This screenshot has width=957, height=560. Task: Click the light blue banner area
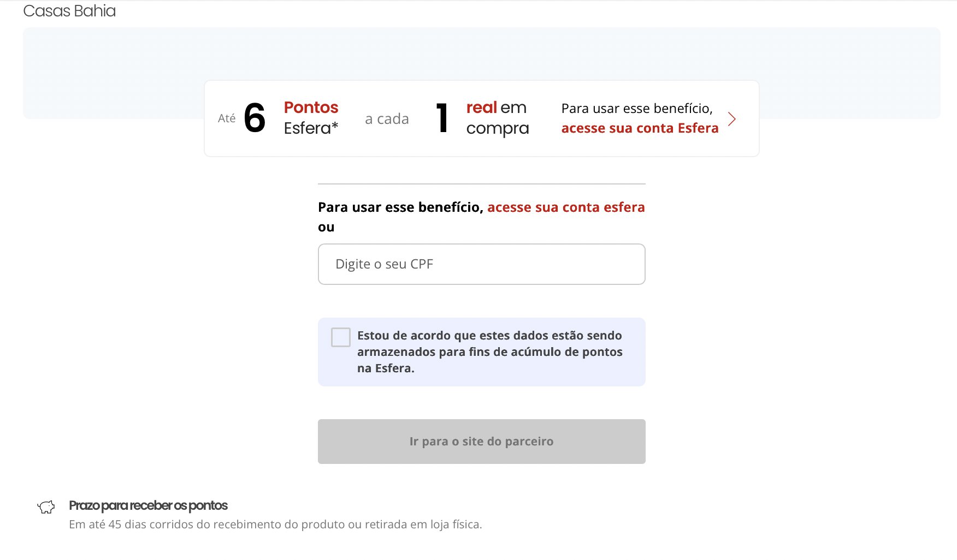[481, 53]
